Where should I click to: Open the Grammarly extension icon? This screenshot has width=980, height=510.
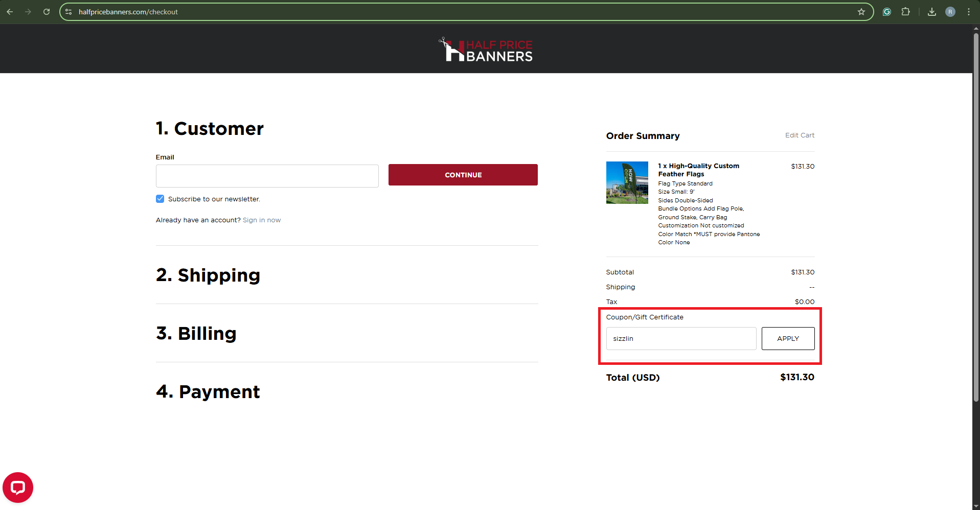click(x=887, y=12)
